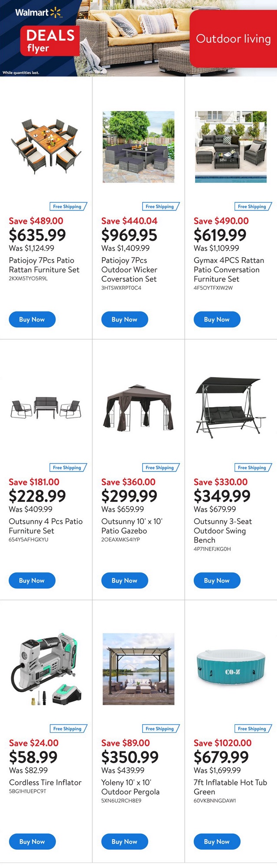The height and width of the screenshot is (868, 277).
Task: View the Gymax conversation set photo
Action: pyautogui.click(x=231, y=147)
